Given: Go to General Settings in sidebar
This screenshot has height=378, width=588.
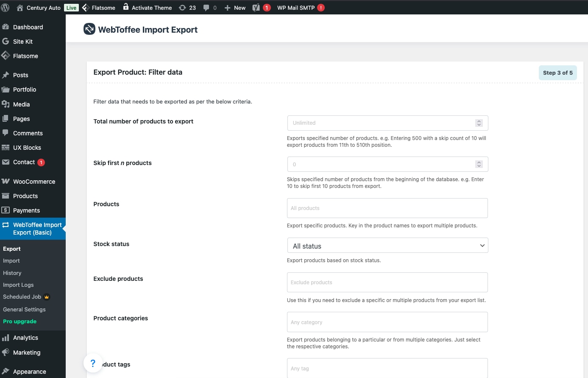Looking at the screenshot, I should (x=24, y=310).
